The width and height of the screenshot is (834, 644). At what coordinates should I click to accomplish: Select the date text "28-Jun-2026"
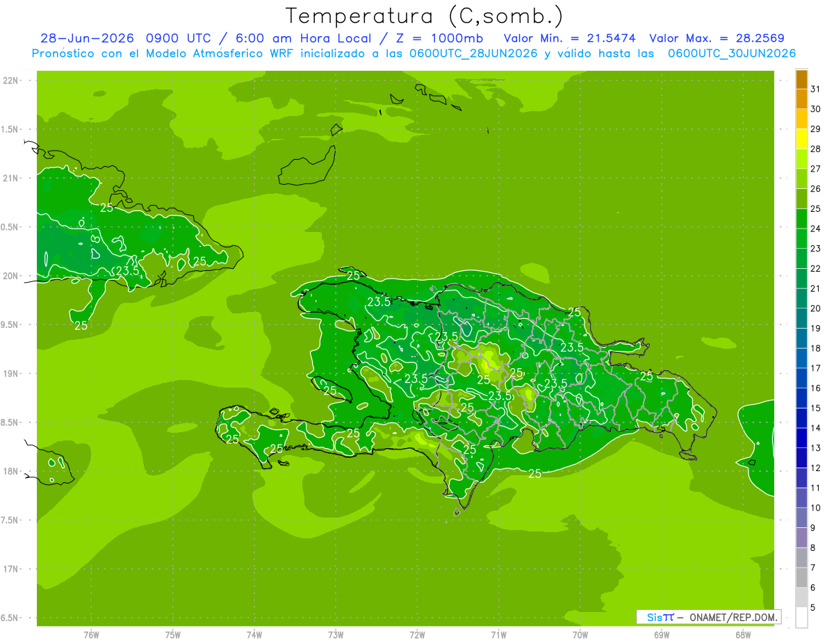88,38
